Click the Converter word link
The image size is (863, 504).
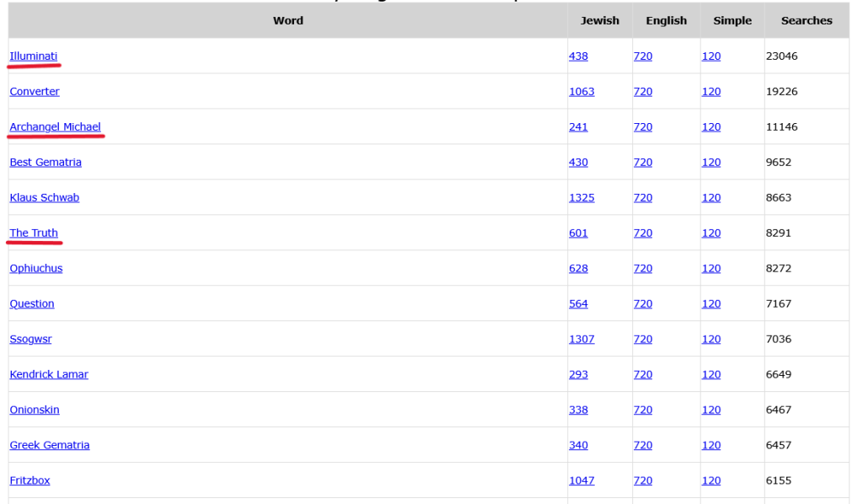pyautogui.click(x=35, y=92)
